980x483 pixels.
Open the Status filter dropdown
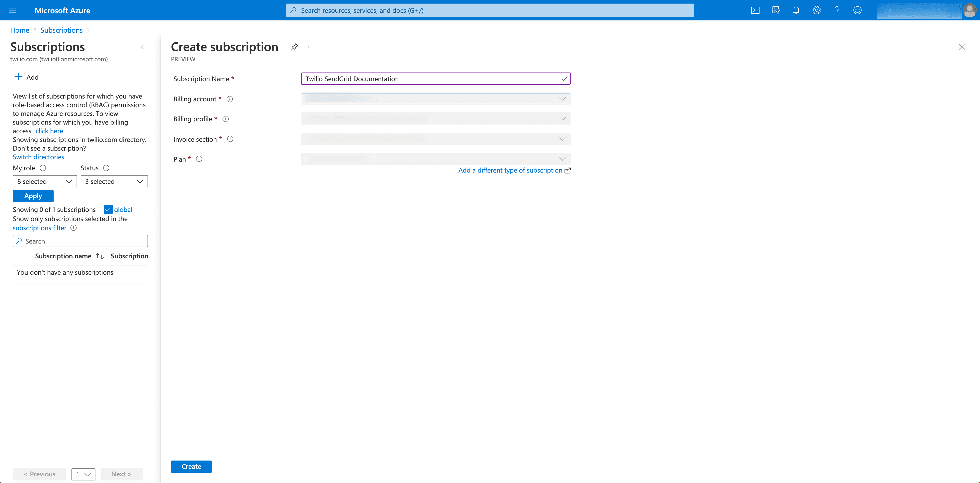pos(114,181)
